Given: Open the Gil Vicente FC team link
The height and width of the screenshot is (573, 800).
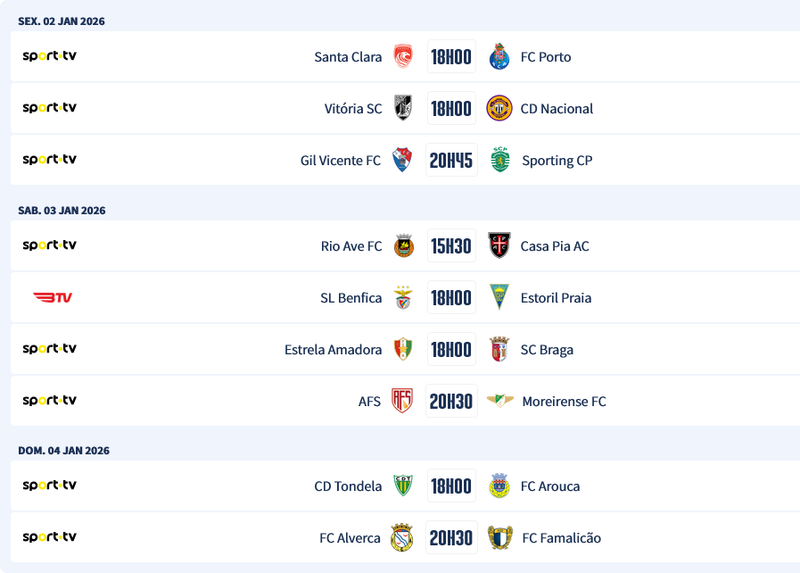Looking at the screenshot, I should click(x=340, y=161).
